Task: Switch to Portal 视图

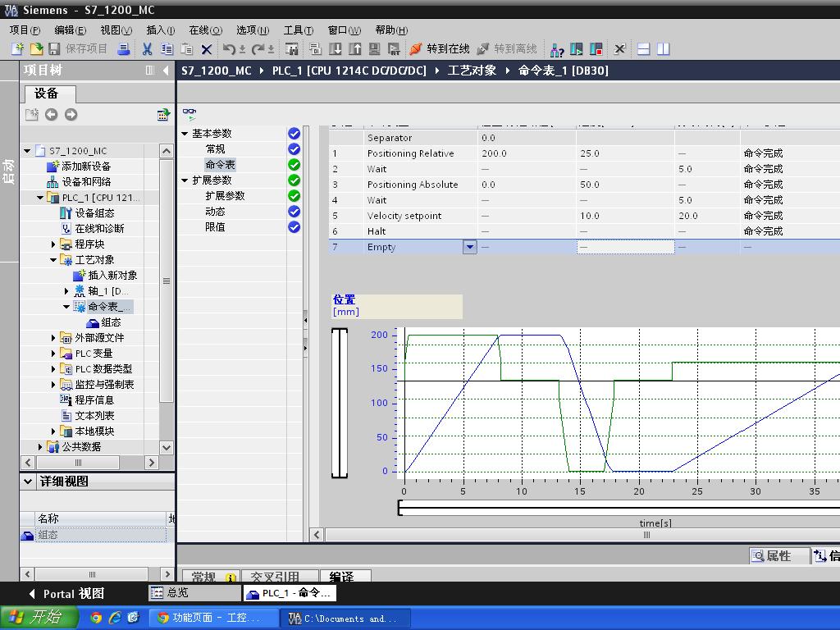Action: click(x=66, y=593)
